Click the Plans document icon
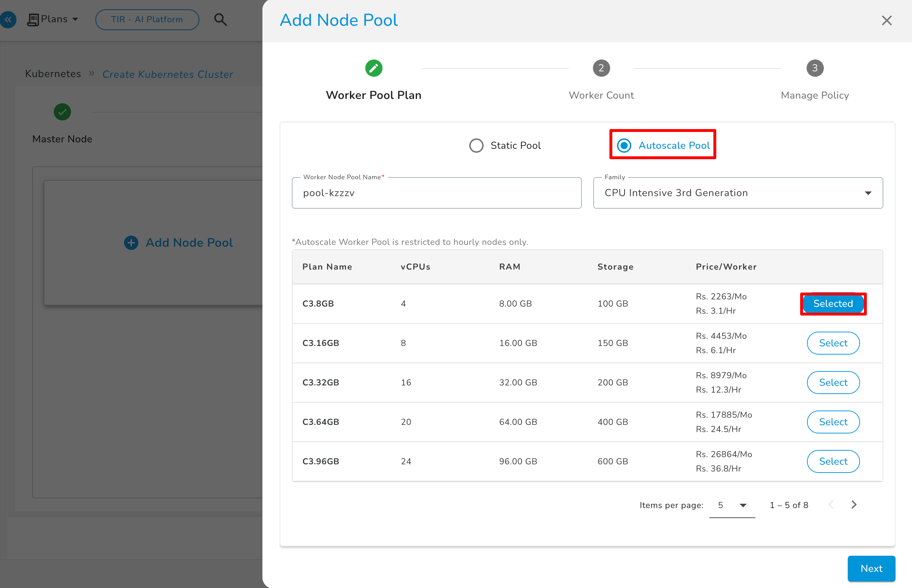 [33, 19]
